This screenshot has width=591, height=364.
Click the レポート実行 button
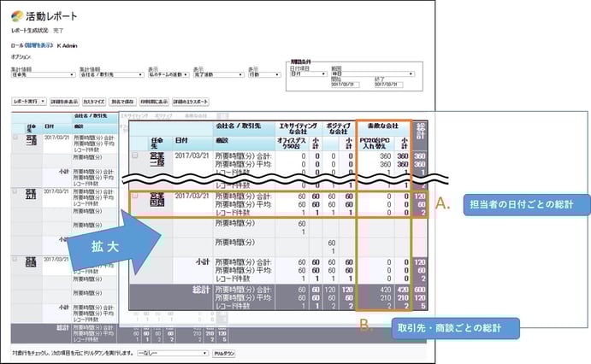pos(26,102)
